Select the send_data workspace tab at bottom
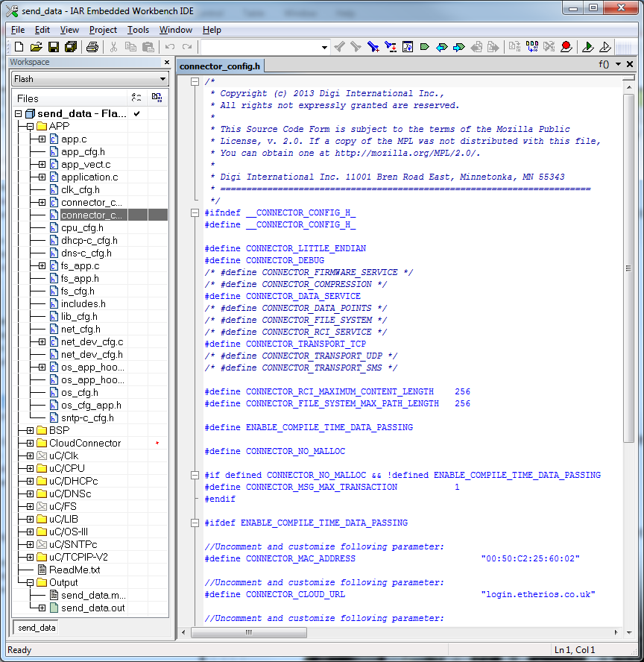Screen dimensions: 644x662 click(x=37, y=628)
